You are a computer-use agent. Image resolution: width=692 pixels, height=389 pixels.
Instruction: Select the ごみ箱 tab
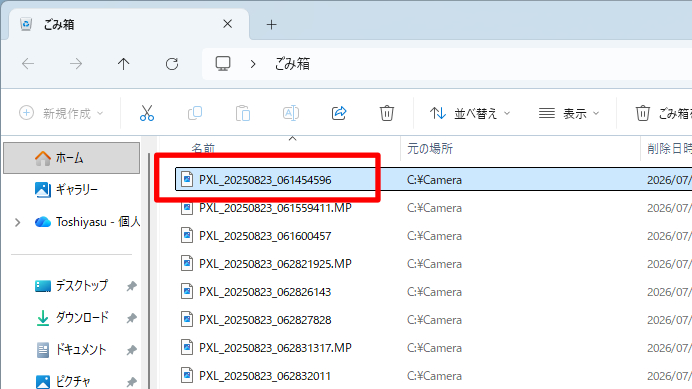128,24
